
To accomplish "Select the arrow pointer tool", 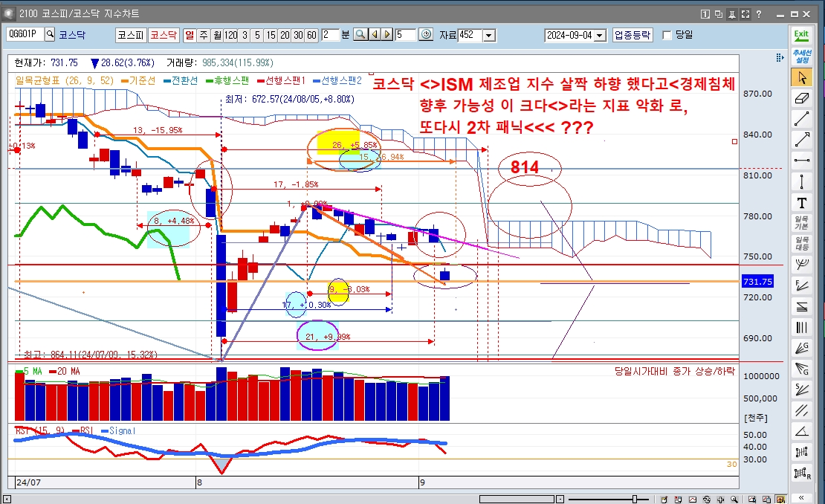I will click(801, 77).
